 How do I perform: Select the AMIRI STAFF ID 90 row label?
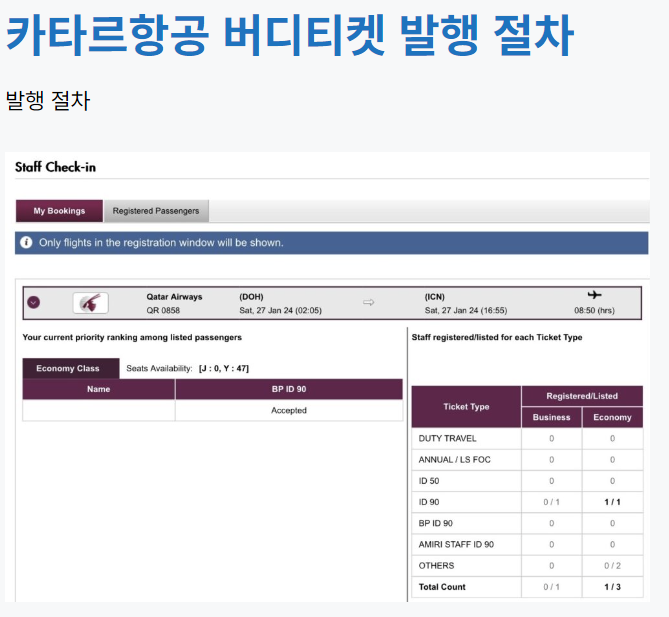click(456, 545)
